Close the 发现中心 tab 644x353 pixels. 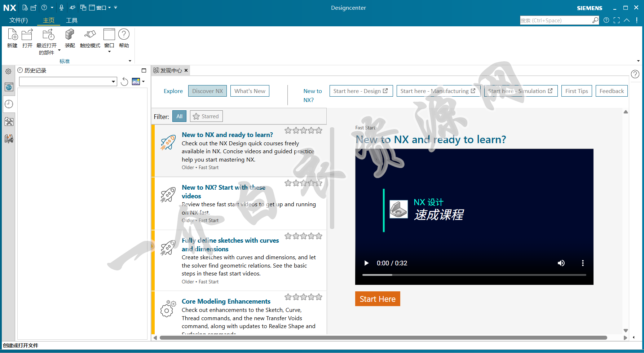(x=186, y=70)
